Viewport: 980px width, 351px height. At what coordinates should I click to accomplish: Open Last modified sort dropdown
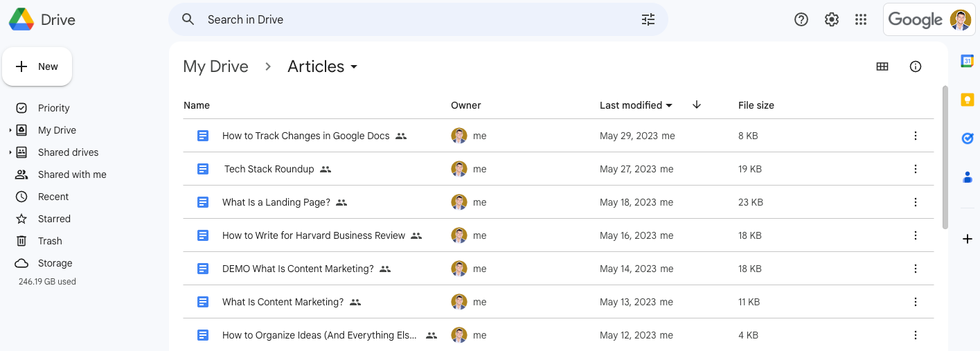click(636, 105)
